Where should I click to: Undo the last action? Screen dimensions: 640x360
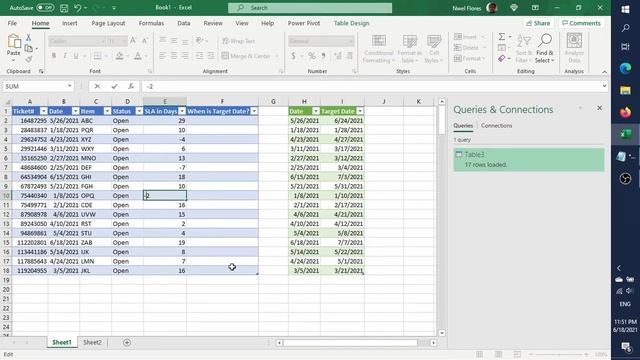pos(78,8)
